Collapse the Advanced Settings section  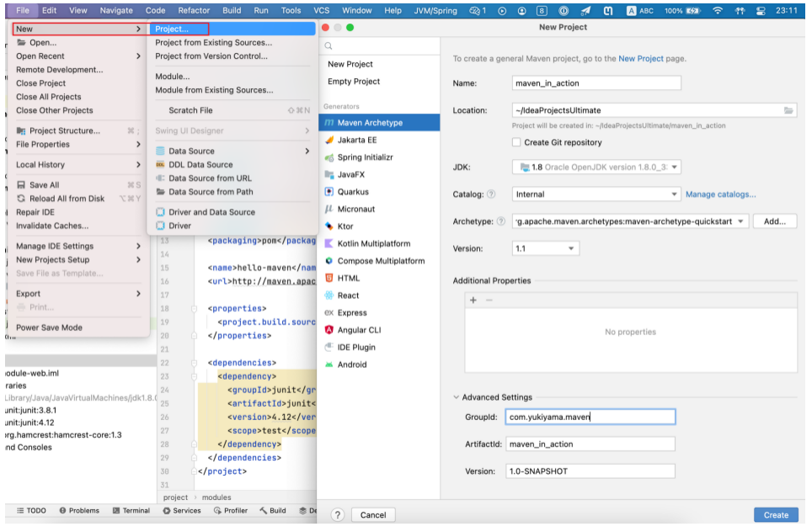456,397
